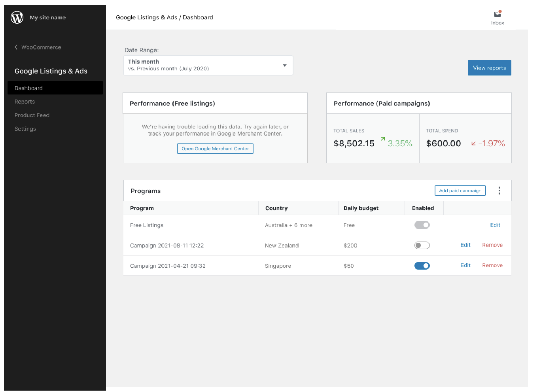Click the green upward trend arrow by Total Sales
The height and width of the screenshot is (392, 534).
click(x=382, y=139)
